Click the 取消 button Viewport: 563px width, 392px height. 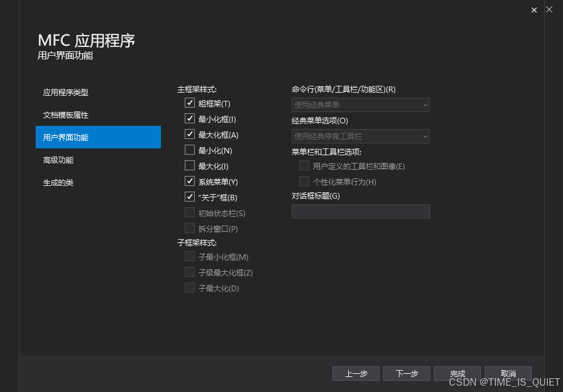(x=508, y=373)
